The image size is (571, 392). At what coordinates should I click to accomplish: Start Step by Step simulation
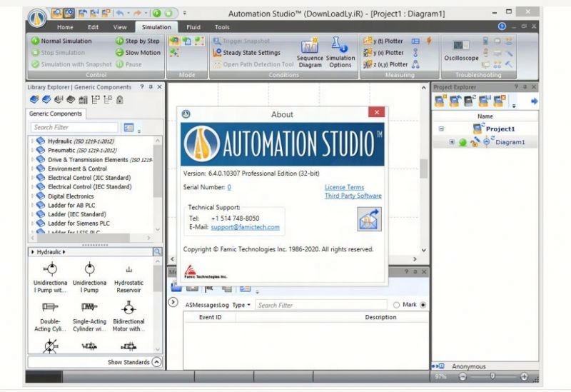click(x=119, y=41)
